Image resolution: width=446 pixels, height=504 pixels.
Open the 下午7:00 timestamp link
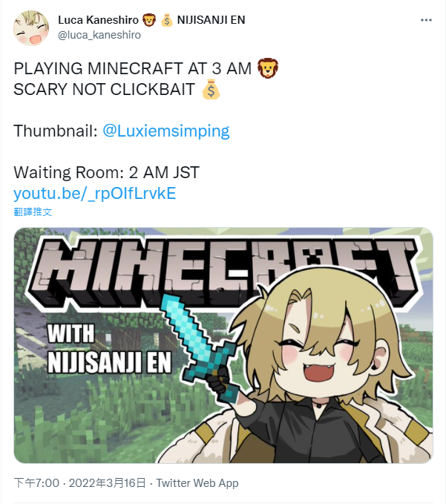[36, 482]
